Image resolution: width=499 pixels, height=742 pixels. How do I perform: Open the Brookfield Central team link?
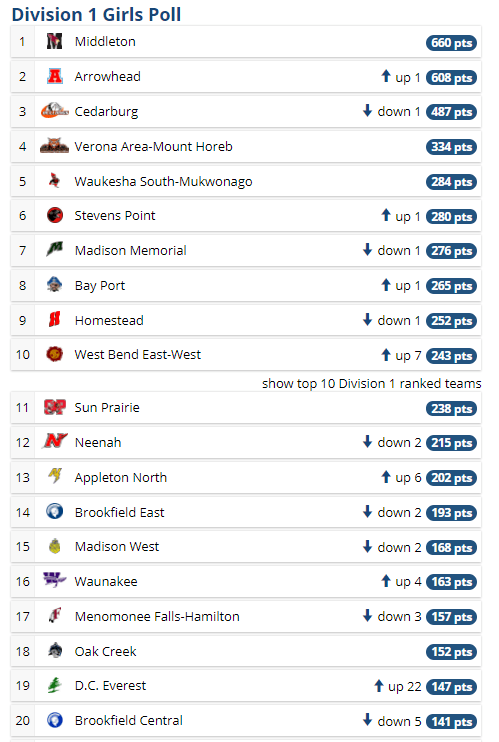pos(129,721)
